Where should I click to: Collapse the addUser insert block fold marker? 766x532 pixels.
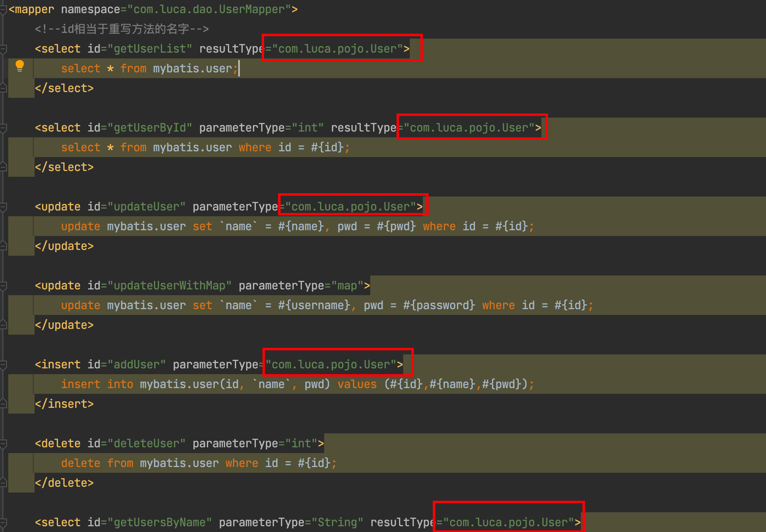tap(3, 365)
